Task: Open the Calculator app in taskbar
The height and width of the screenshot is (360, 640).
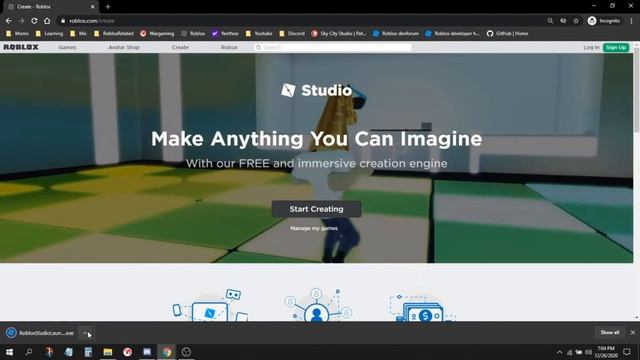Action: [88, 352]
